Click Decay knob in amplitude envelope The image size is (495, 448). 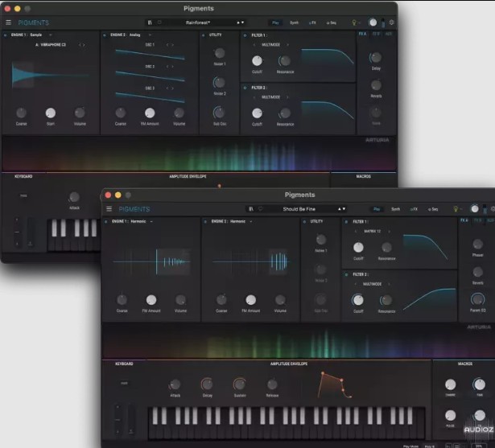click(x=207, y=384)
